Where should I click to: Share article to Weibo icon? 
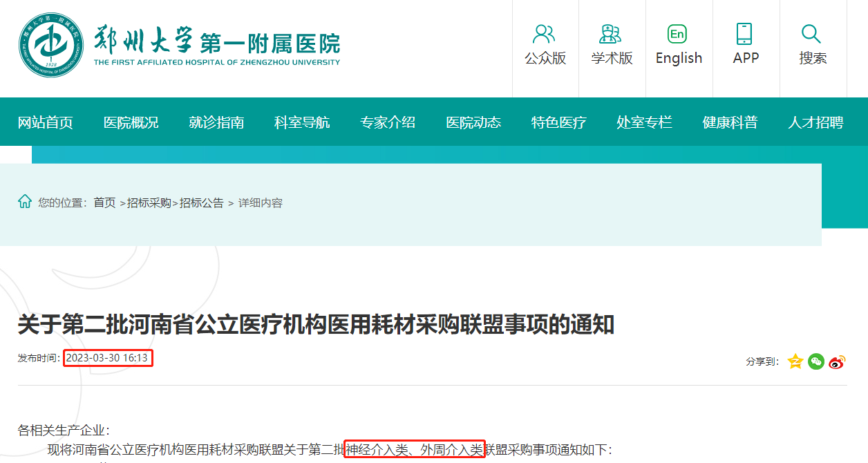[838, 361]
